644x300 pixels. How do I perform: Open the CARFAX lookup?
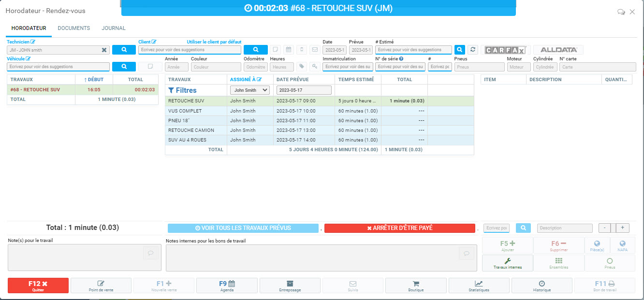click(505, 50)
